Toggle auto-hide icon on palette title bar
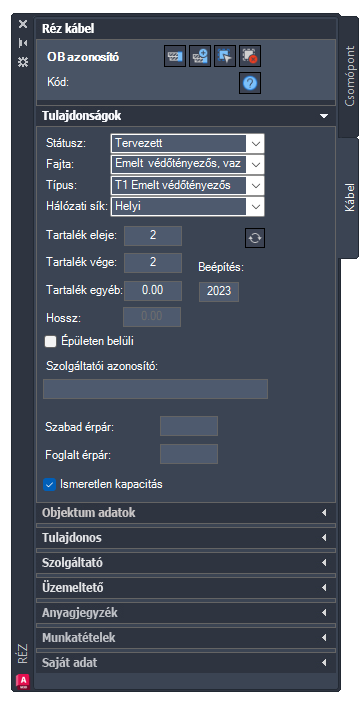Viewport: 364px width, 703px height. point(22,43)
